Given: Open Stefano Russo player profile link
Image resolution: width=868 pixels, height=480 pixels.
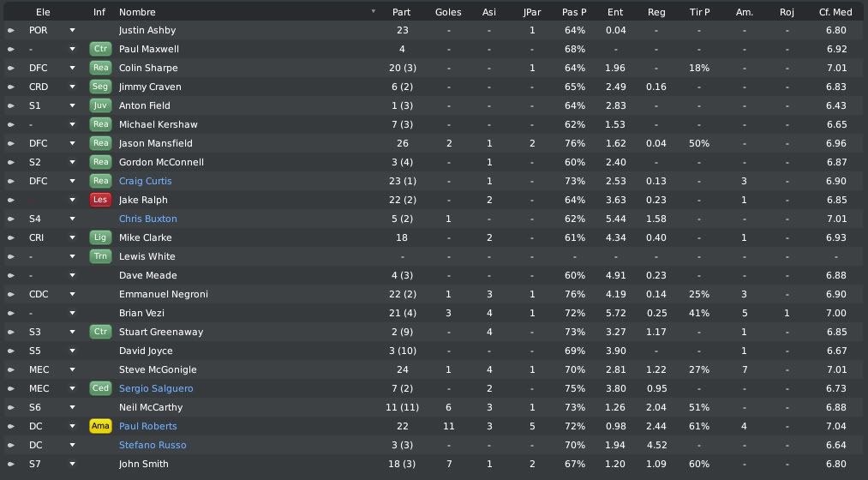Looking at the screenshot, I should pyautogui.click(x=153, y=445).
